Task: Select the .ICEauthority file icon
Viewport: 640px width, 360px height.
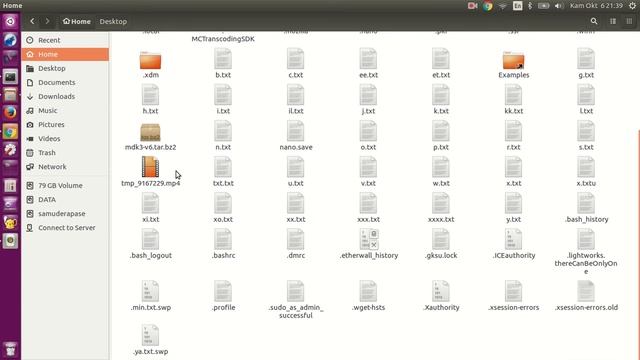Action: (513, 239)
